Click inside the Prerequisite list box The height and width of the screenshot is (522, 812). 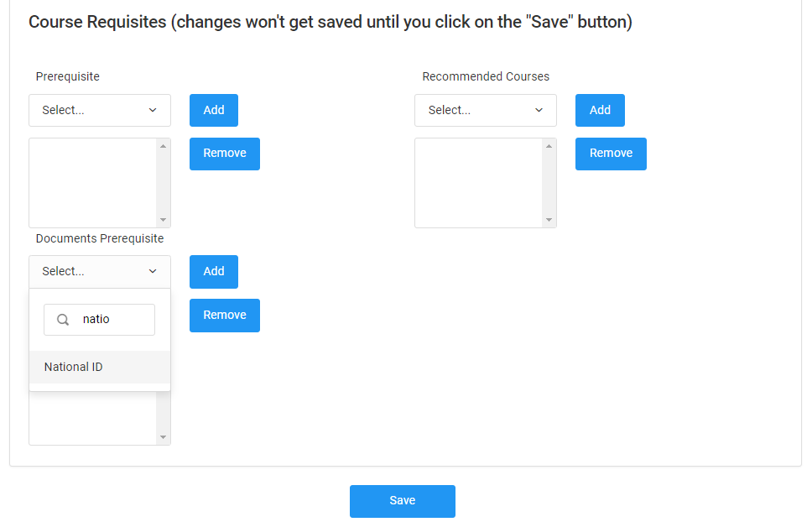pos(92,183)
